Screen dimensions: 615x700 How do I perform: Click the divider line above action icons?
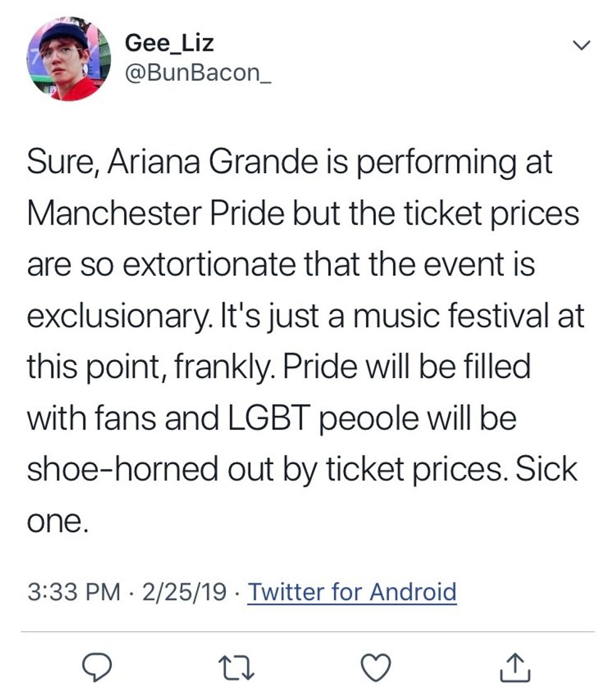coord(307,632)
